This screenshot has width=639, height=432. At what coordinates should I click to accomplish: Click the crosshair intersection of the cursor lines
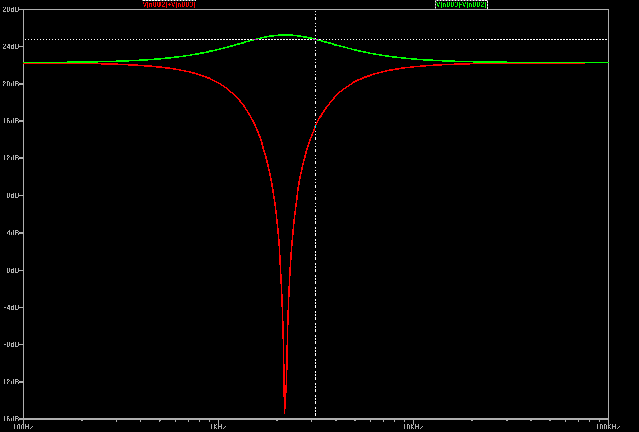316,39
